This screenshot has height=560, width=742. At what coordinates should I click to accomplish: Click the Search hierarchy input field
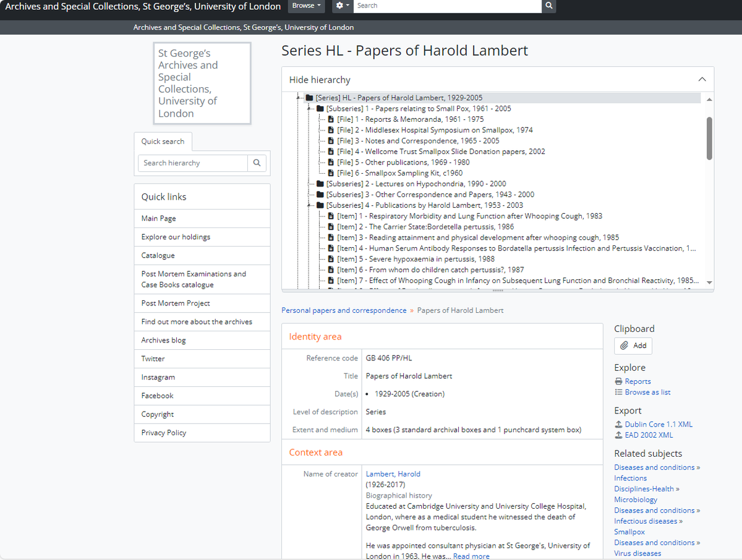pyautogui.click(x=193, y=163)
